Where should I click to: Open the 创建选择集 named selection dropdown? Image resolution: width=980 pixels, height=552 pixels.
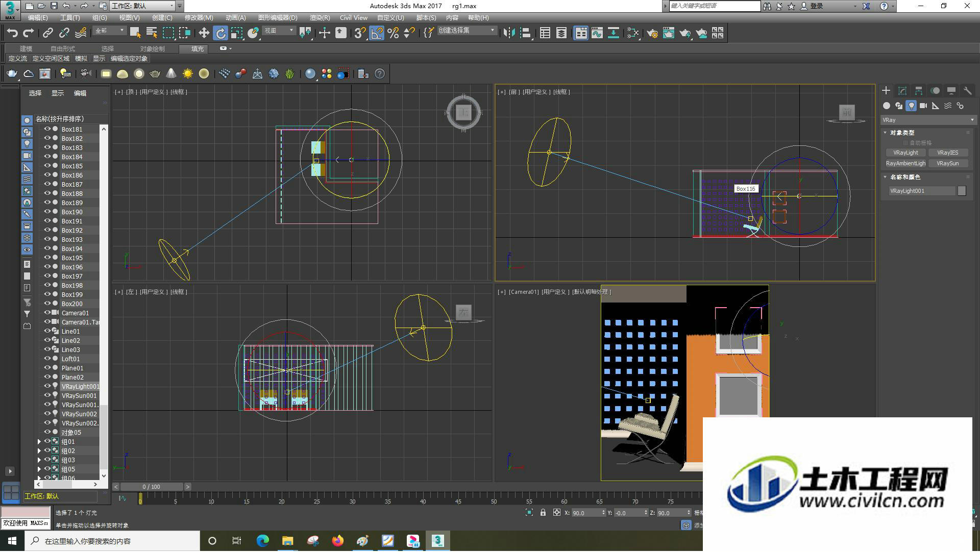point(467,31)
